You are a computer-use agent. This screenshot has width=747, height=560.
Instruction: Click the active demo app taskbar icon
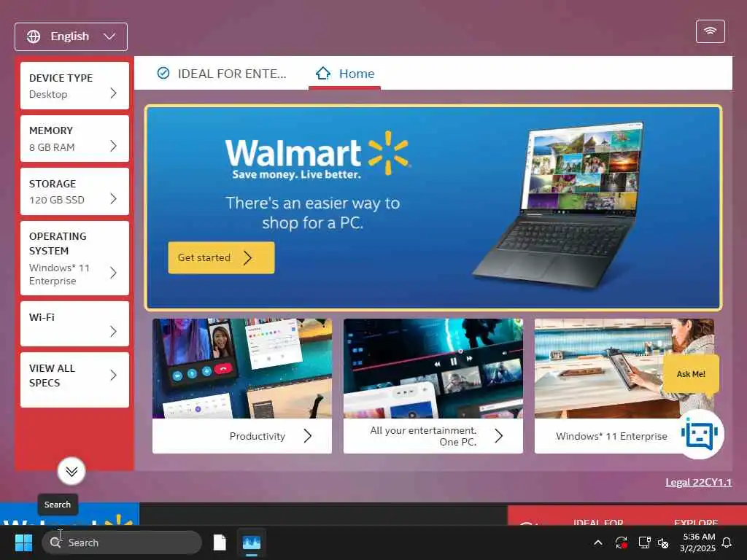click(x=252, y=542)
